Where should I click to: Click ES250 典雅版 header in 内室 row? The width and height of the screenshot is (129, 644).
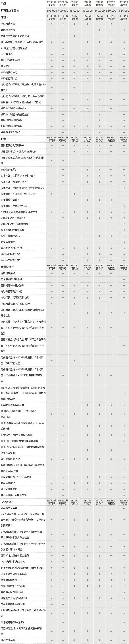[x=87, y=139]
